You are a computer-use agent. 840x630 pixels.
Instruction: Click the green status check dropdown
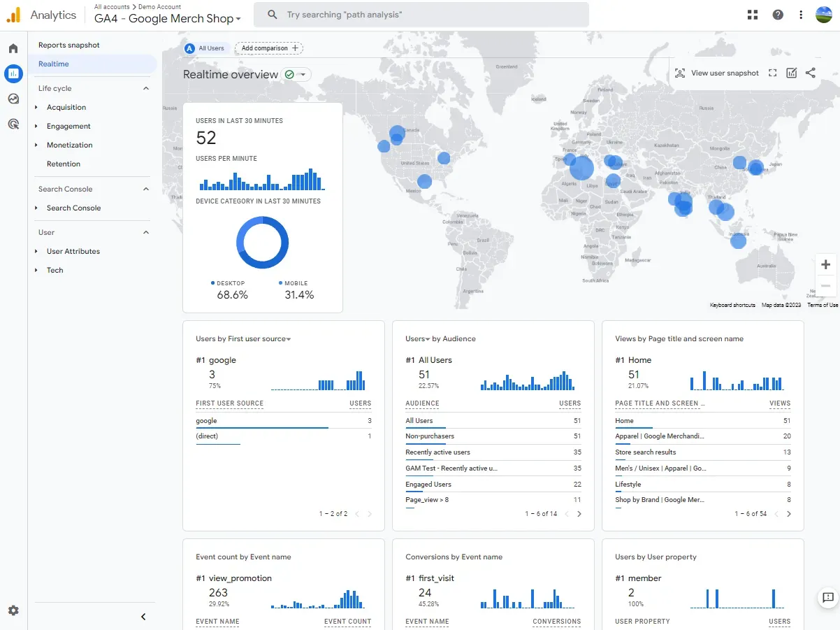pos(297,75)
